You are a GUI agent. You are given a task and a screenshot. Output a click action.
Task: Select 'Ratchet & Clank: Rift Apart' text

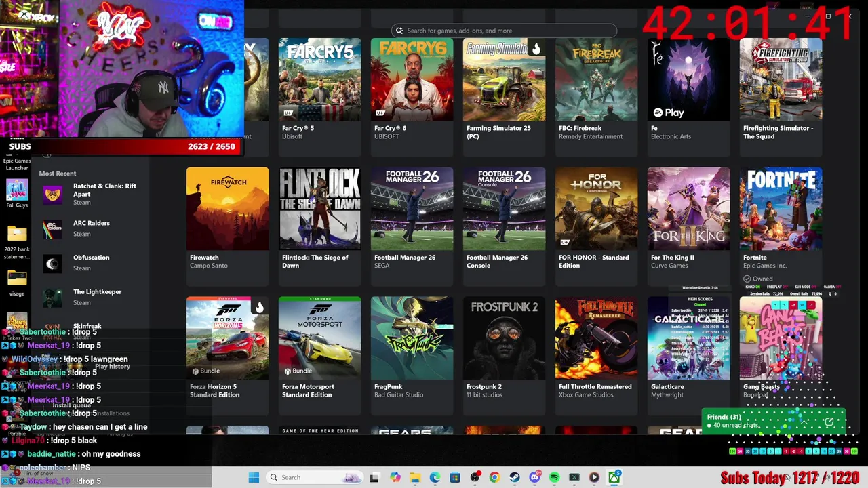104,190
